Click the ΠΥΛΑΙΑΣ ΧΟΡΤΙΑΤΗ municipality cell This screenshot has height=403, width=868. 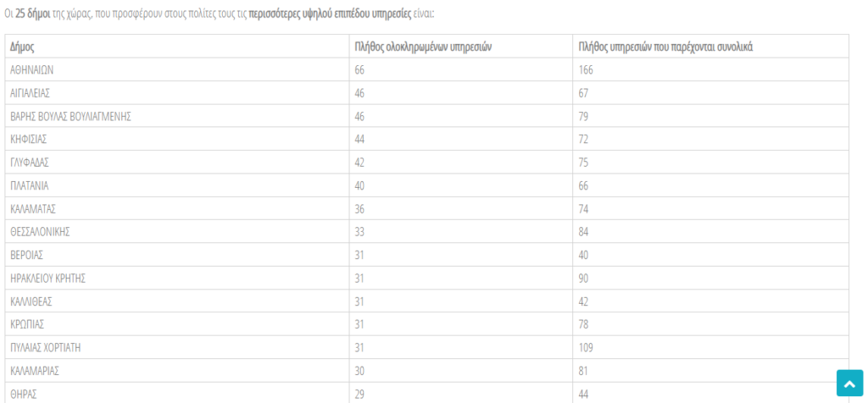coord(178,347)
